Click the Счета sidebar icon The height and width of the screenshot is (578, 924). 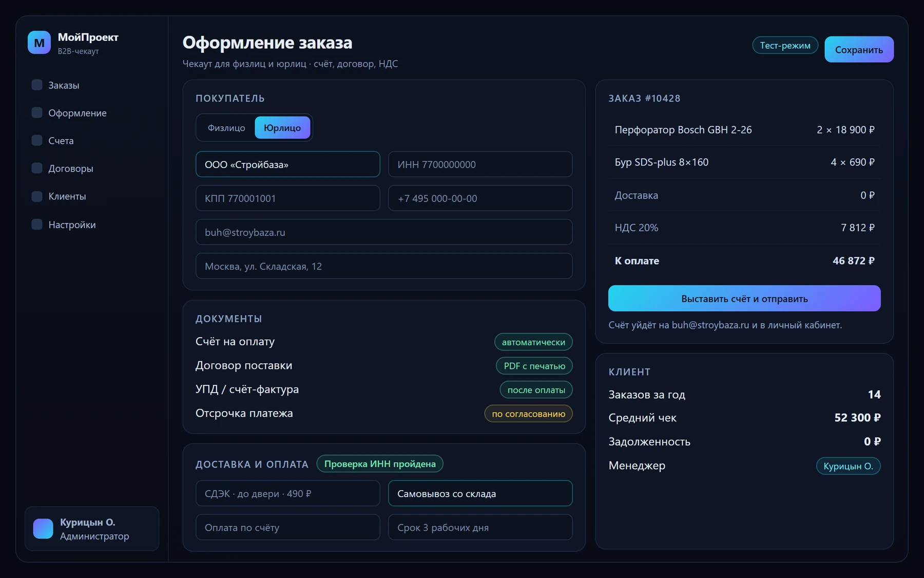tap(37, 140)
